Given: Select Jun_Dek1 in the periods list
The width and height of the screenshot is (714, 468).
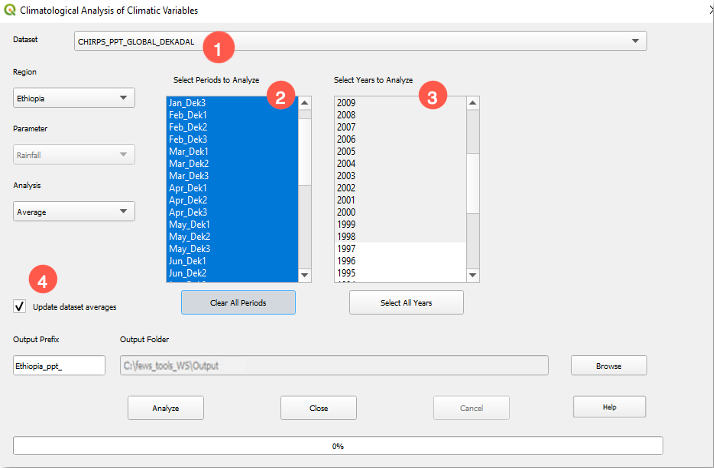Looking at the screenshot, I should tap(188, 260).
